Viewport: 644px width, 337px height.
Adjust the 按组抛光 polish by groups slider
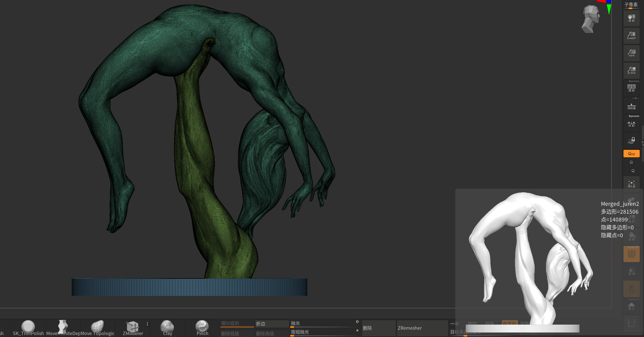[x=322, y=332]
